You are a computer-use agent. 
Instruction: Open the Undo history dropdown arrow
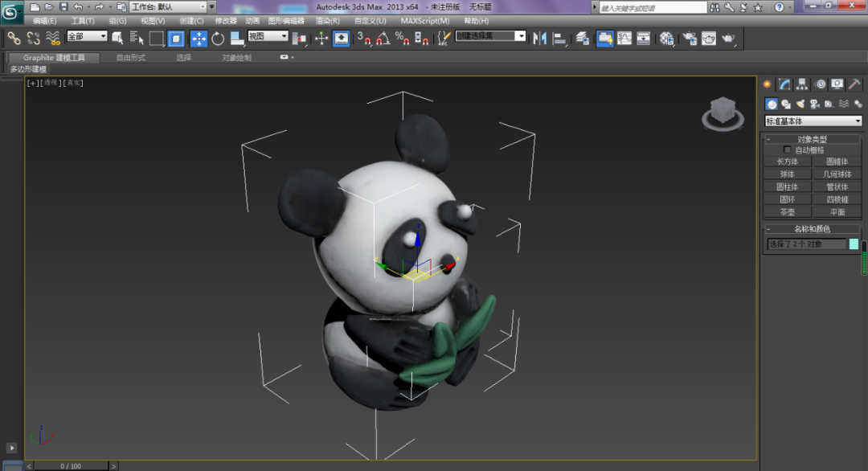tap(88, 6)
